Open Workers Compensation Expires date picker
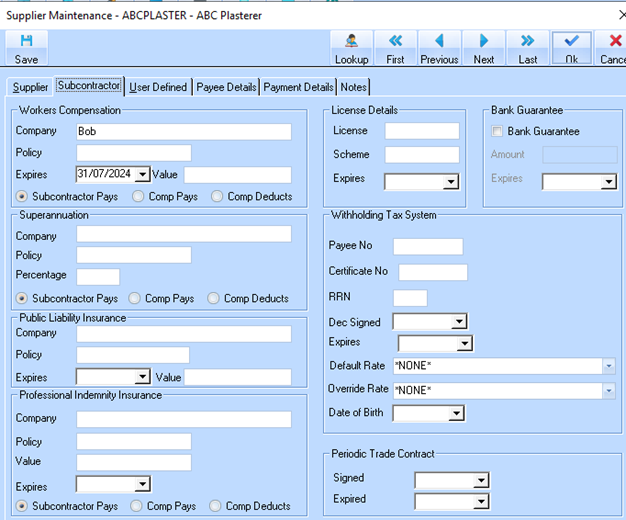The height and width of the screenshot is (520, 626). [143, 175]
